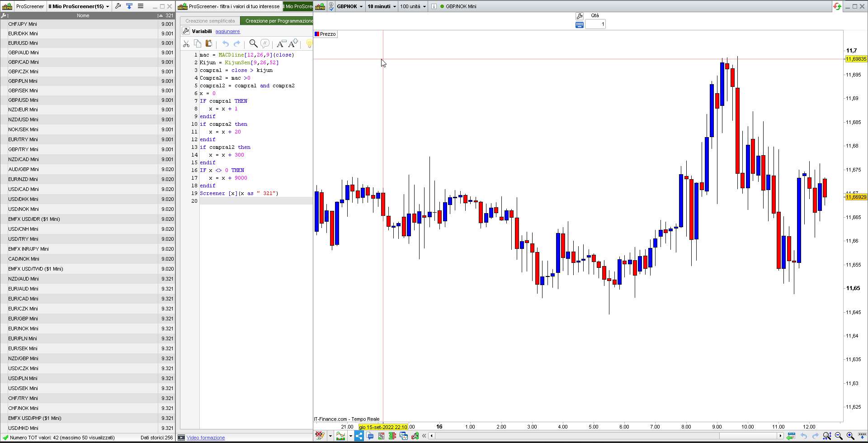Select the CHF/JPY Mini row
Screen dimensions: 868x443
click(x=87, y=24)
